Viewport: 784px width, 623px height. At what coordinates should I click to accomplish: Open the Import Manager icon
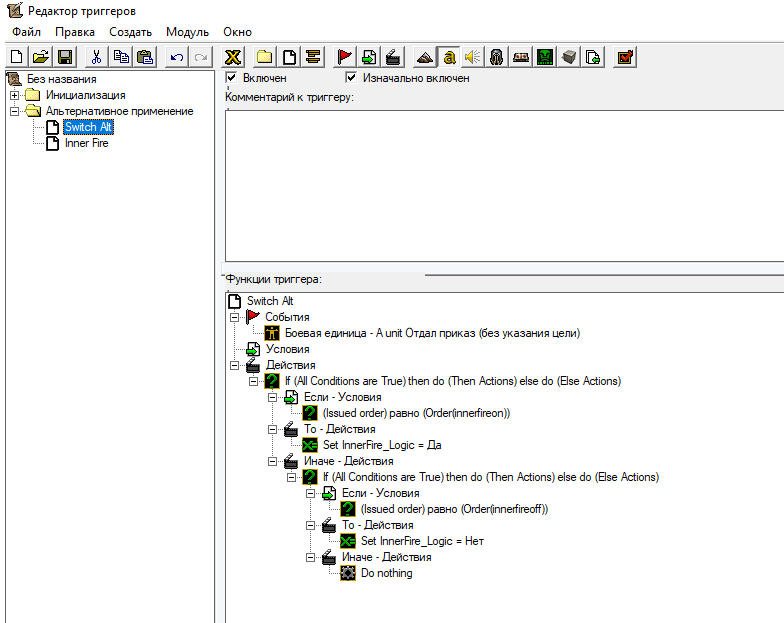point(593,57)
